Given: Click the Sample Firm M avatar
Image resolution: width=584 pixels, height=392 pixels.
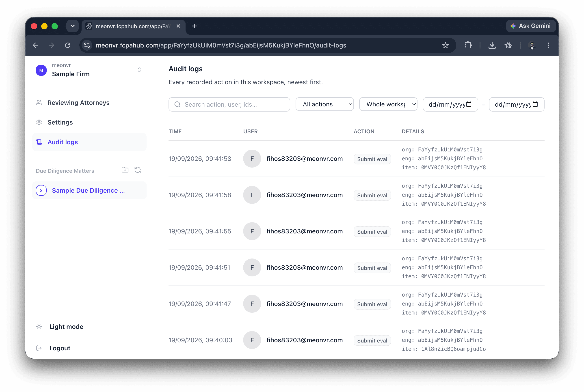Looking at the screenshot, I should click(x=41, y=70).
